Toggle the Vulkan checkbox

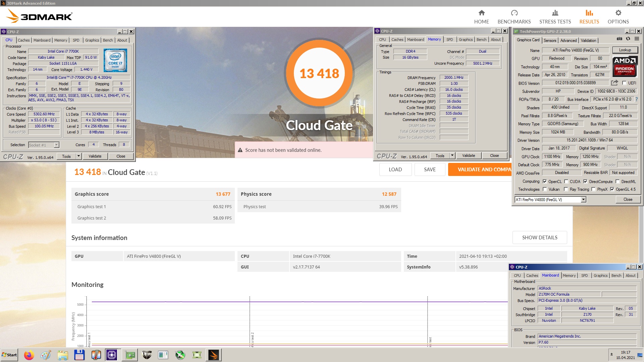545,189
